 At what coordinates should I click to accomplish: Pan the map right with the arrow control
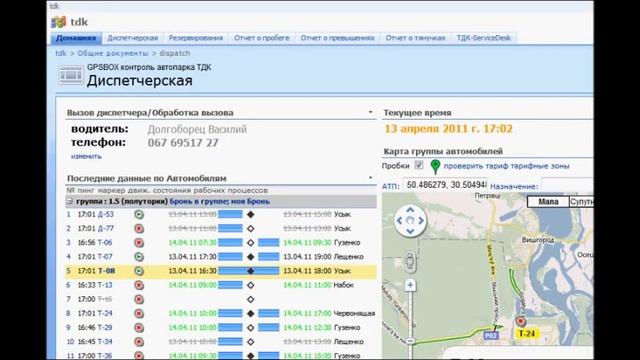[x=421, y=221]
